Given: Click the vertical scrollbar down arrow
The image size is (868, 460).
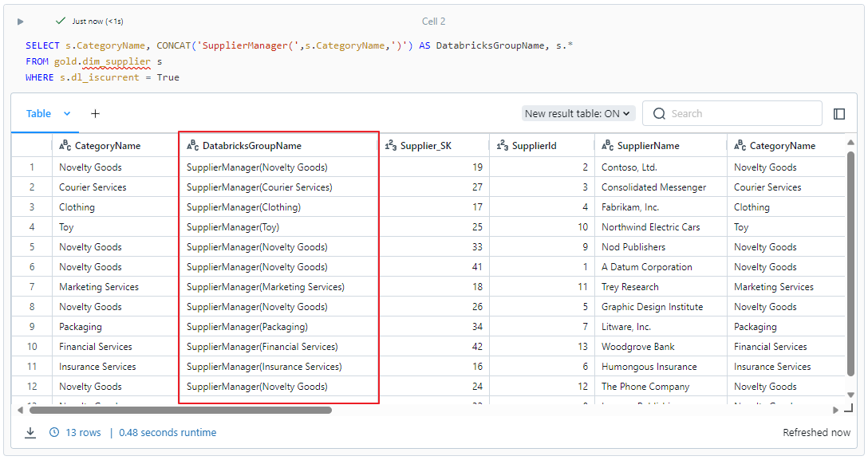Looking at the screenshot, I should click(x=850, y=395).
